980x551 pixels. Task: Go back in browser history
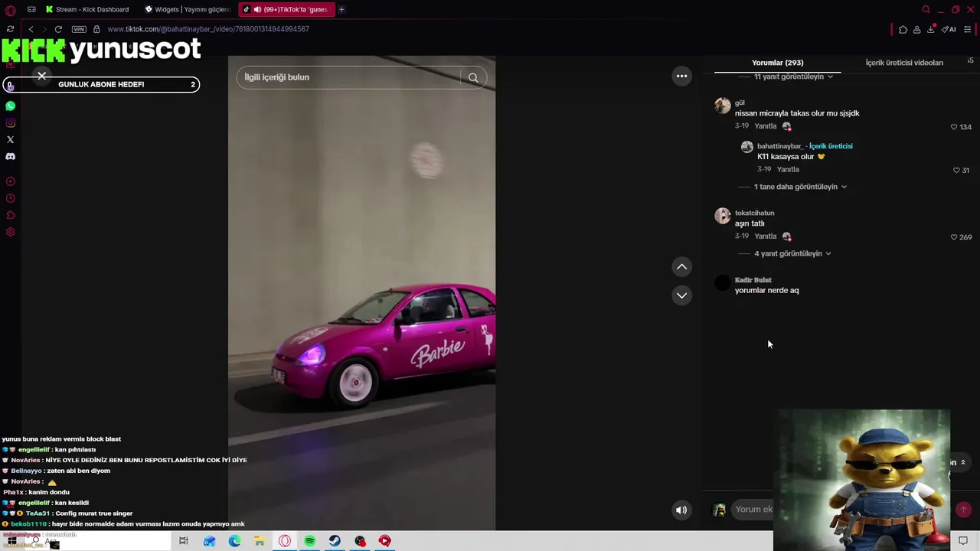pyautogui.click(x=31, y=29)
